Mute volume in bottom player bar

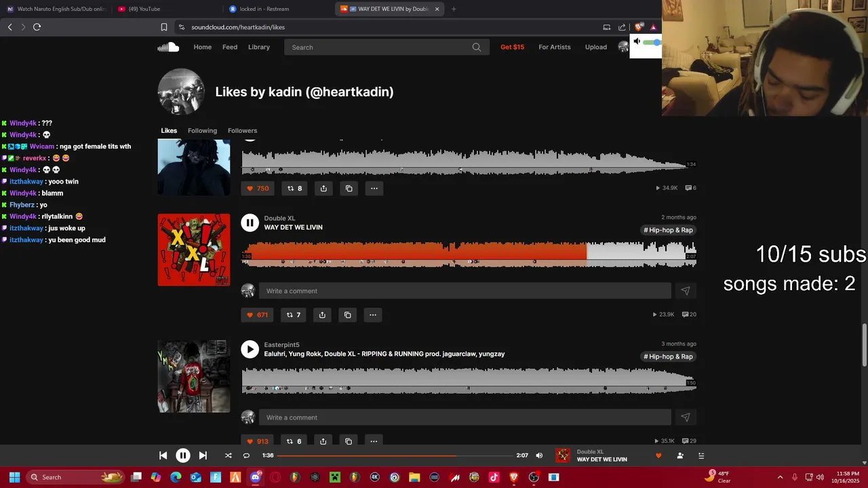(x=539, y=455)
